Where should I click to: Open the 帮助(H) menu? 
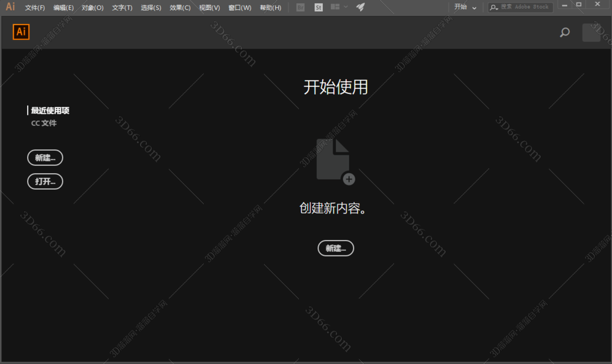(270, 7)
